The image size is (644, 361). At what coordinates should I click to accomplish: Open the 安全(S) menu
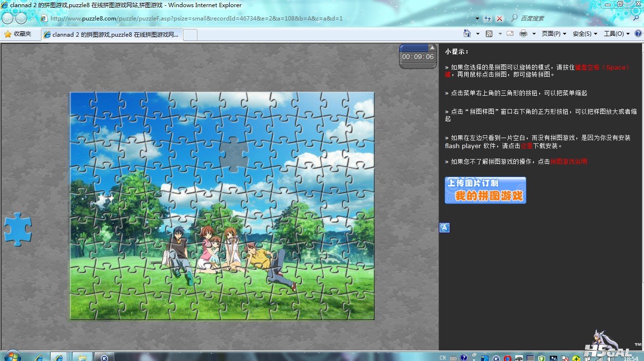[585, 34]
